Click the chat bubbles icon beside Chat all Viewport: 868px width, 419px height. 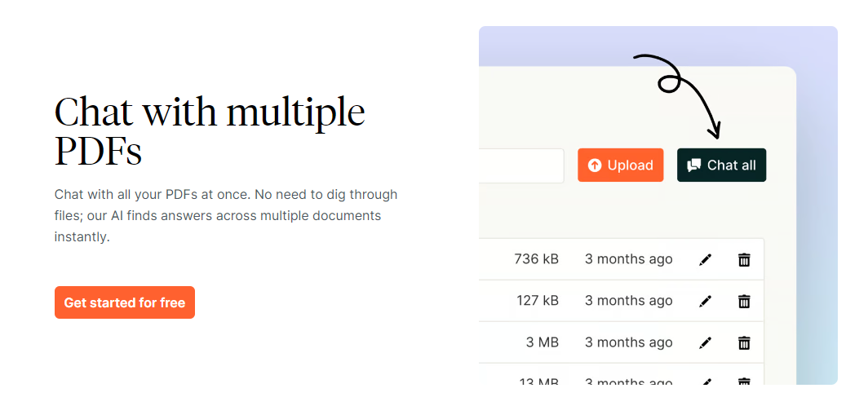click(x=694, y=165)
